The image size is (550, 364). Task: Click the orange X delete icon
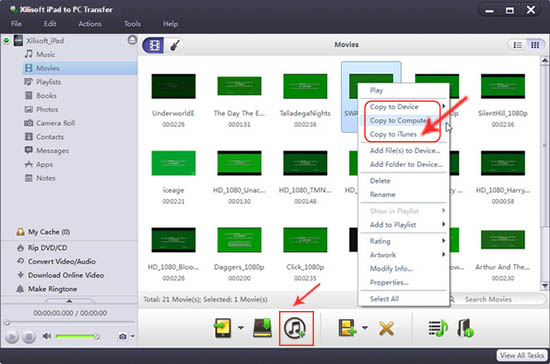[x=386, y=329]
